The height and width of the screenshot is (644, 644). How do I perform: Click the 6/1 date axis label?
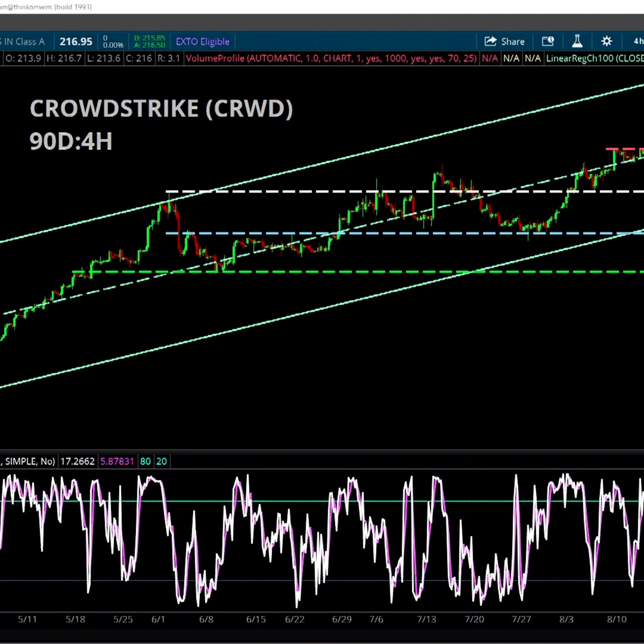158,619
